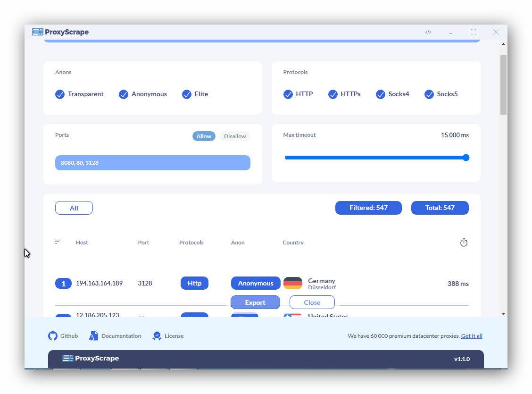The image size is (532, 394).
Task: Sort by the Protocols column header
Action: pos(191,243)
